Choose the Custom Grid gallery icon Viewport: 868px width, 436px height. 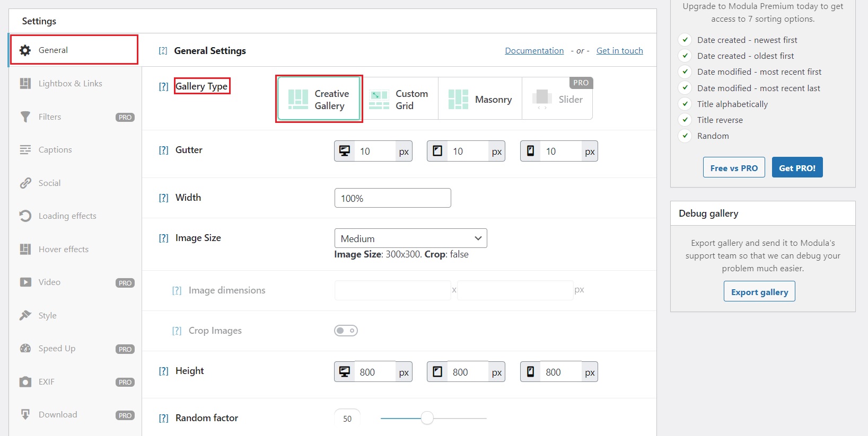(x=379, y=100)
